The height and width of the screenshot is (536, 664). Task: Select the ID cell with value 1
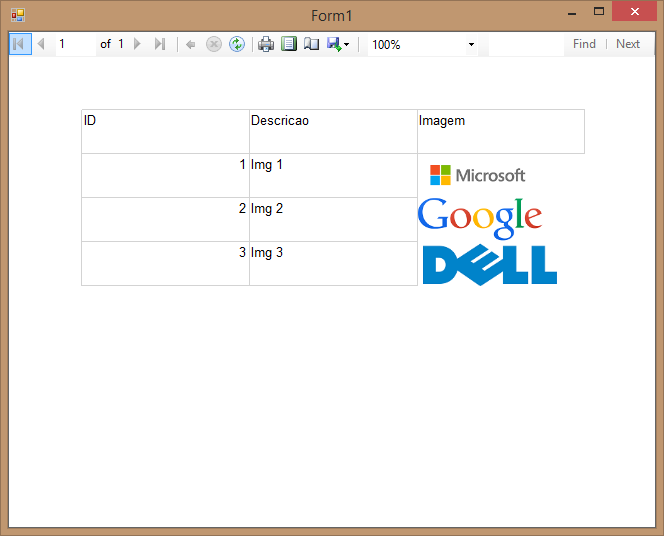[166, 176]
